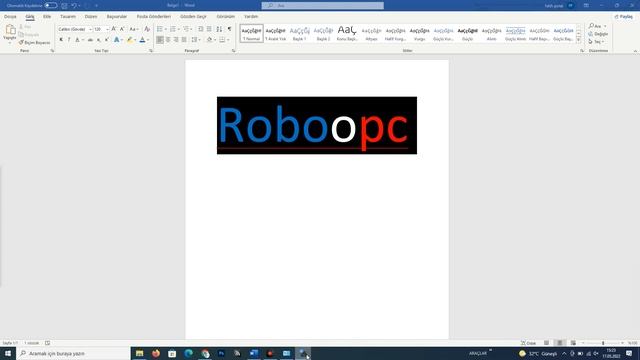Select the Konu Başlığı (Title) style
This screenshot has height=360, width=640.
tap(347, 33)
